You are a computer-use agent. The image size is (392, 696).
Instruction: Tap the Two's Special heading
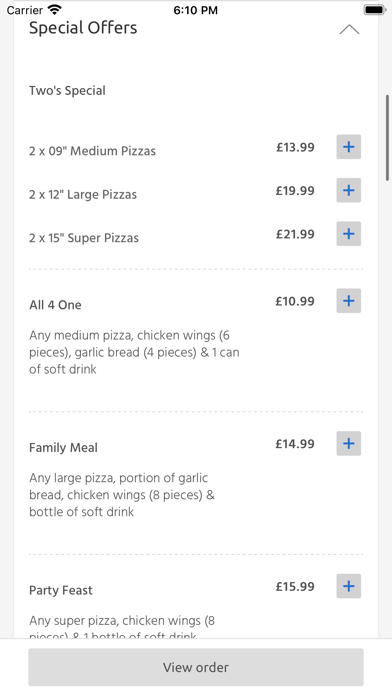point(67,91)
